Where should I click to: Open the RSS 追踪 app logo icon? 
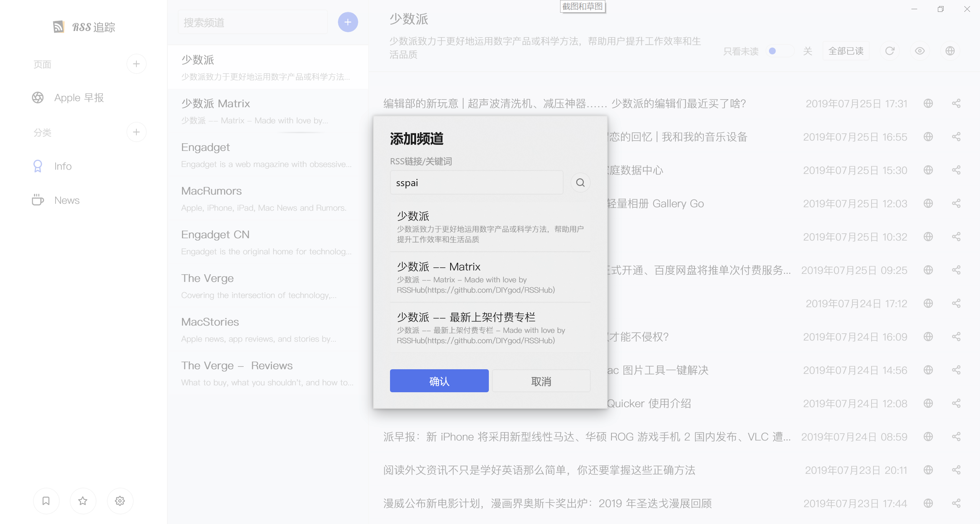[x=58, y=27]
